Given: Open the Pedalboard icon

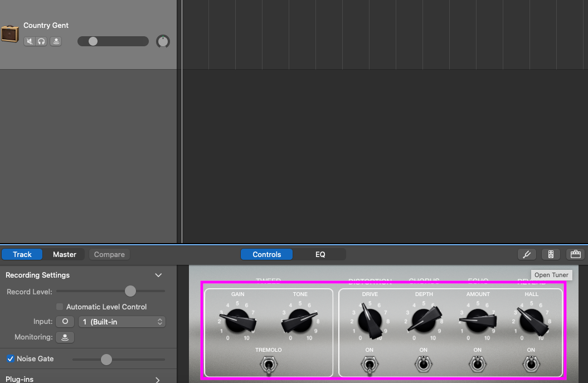Looking at the screenshot, I should point(576,254).
